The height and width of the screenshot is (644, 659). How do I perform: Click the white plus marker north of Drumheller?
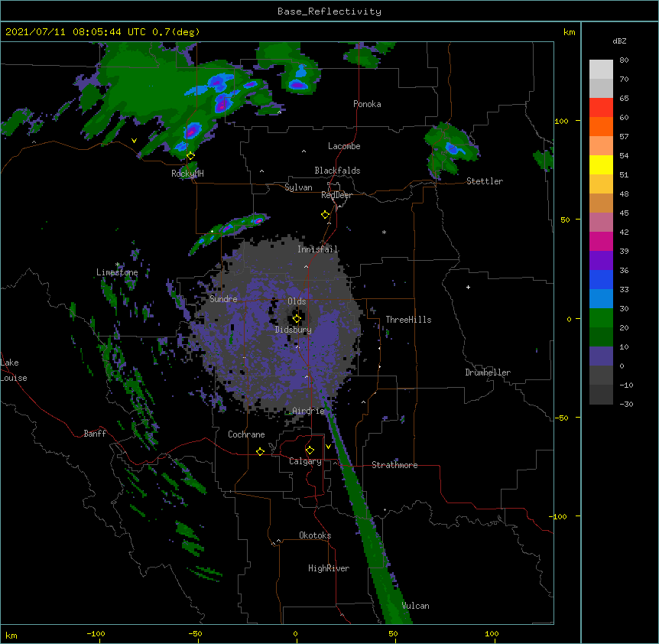coord(468,287)
